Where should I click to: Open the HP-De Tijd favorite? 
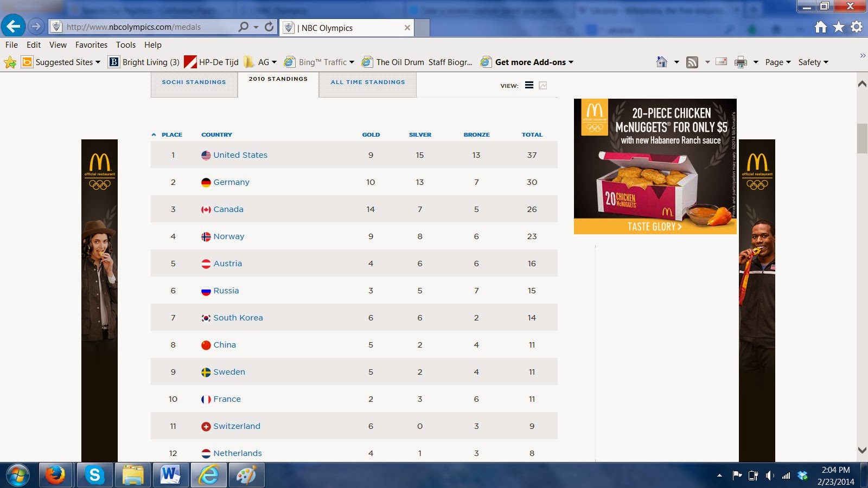212,62
